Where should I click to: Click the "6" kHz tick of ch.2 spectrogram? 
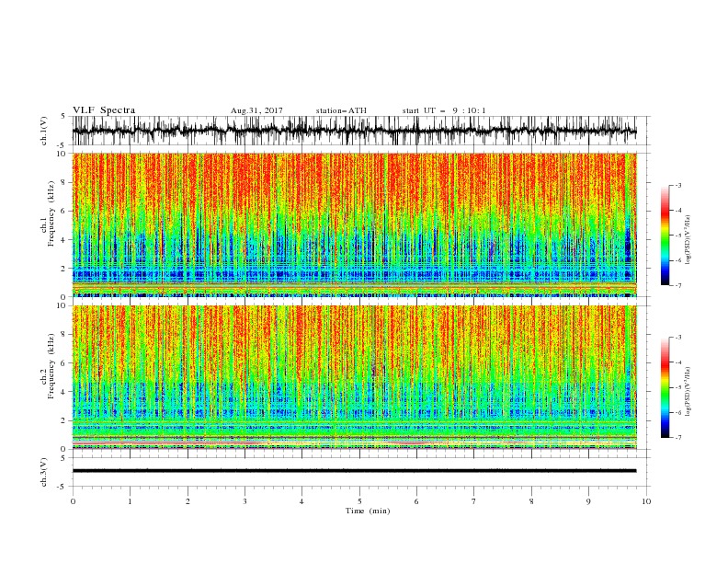coord(64,363)
